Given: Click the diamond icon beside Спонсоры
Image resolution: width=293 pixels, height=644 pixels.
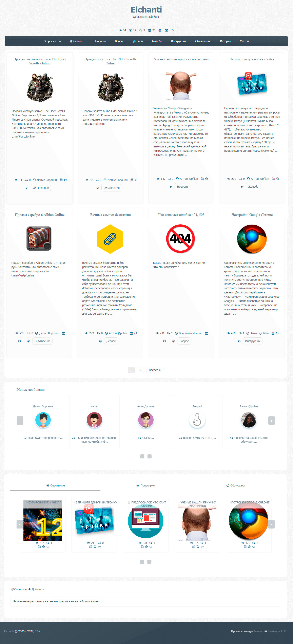Looking at the screenshot, I should (12, 589).
